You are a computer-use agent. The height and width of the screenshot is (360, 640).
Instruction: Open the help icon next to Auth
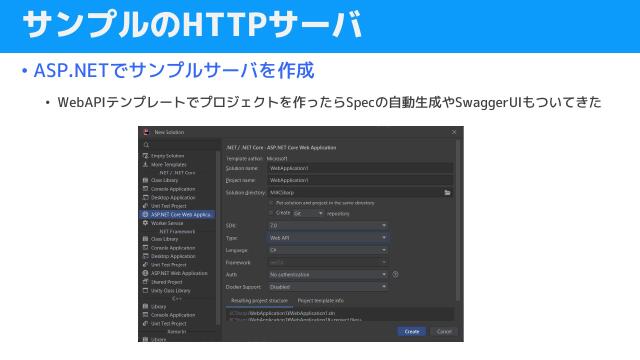point(395,274)
